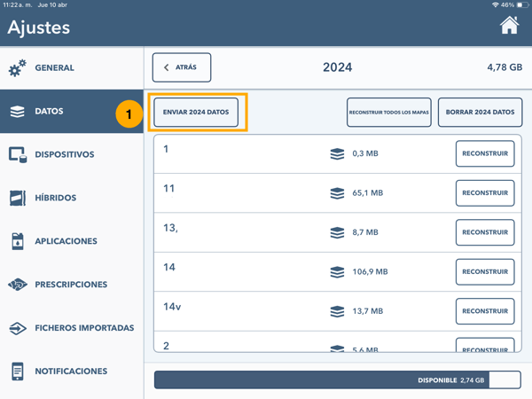This screenshot has height=399, width=532.
Task: Open Dispositivos device icon
Action: pos(18,154)
